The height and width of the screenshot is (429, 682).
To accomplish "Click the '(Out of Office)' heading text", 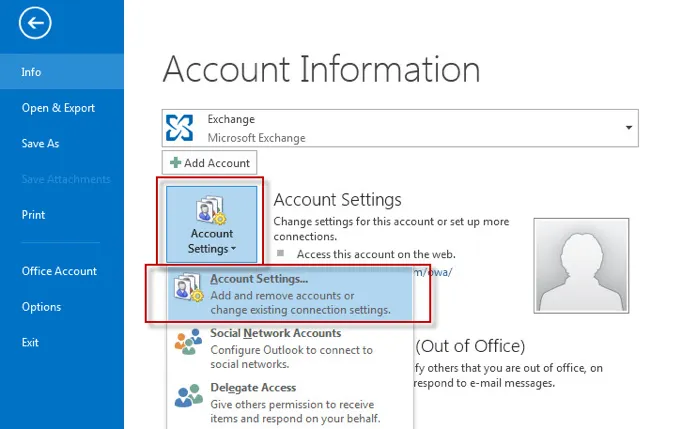I will (x=470, y=346).
